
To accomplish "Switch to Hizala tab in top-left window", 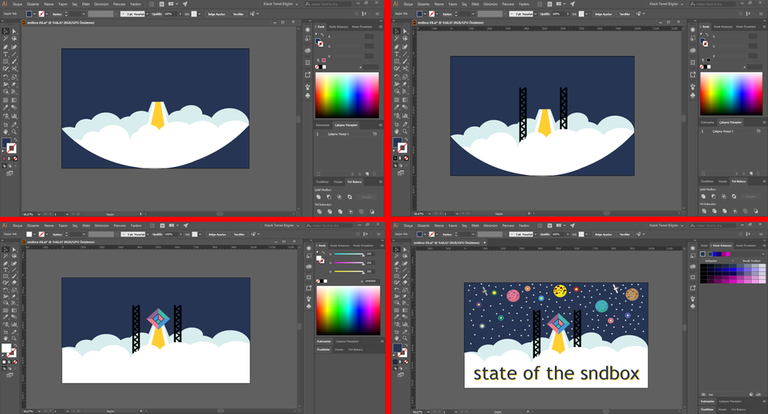I will (338, 182).
